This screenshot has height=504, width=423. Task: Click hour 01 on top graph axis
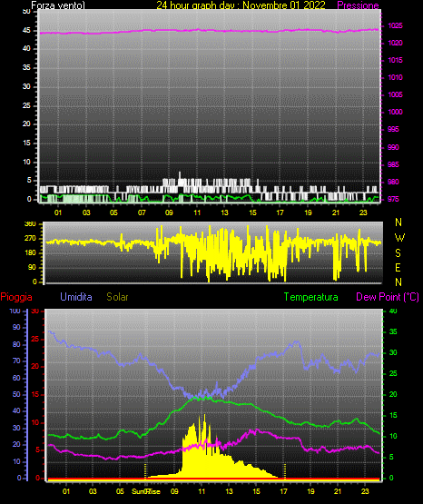pos(58,212)
